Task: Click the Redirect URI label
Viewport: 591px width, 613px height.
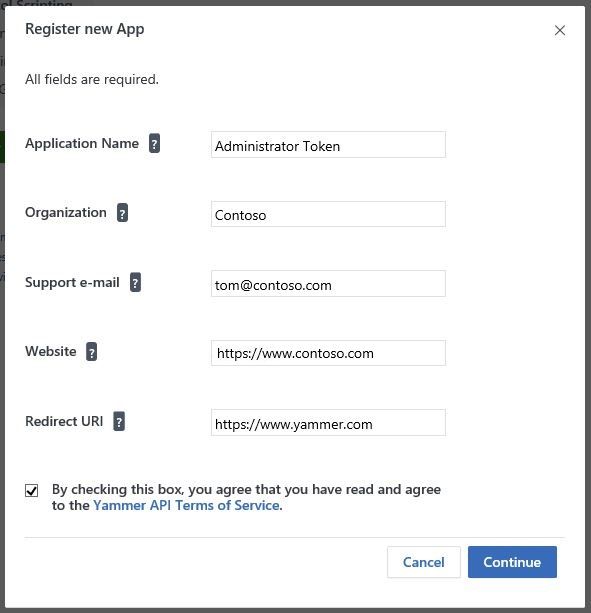Action: (64, 421)
